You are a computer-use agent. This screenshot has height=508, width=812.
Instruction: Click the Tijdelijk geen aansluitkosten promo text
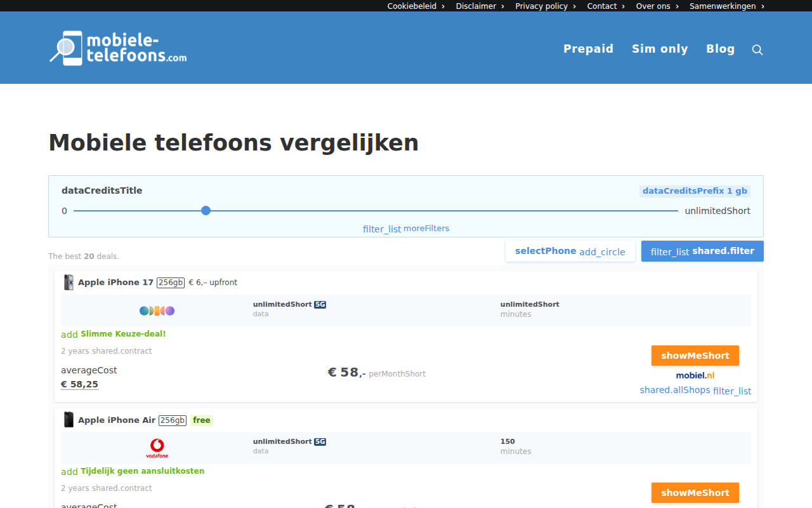pyautogui.click(x=143, y=471)
